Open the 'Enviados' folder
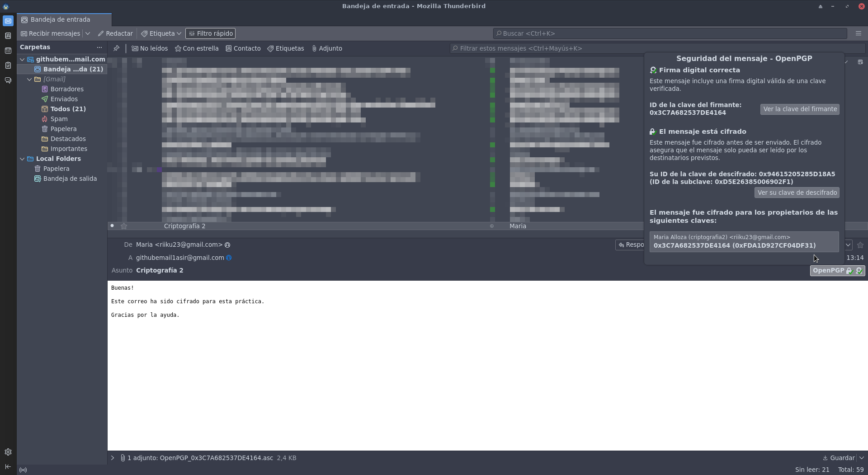Image resolution: width=868 pixels, height=475 pixels. point(64,99)
